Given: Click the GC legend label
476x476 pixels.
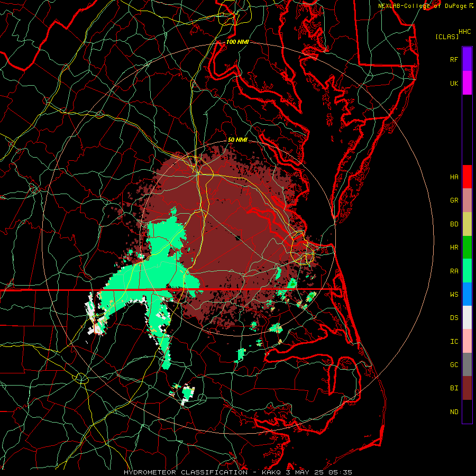Looking at the screenshot, I should [454, 365].
